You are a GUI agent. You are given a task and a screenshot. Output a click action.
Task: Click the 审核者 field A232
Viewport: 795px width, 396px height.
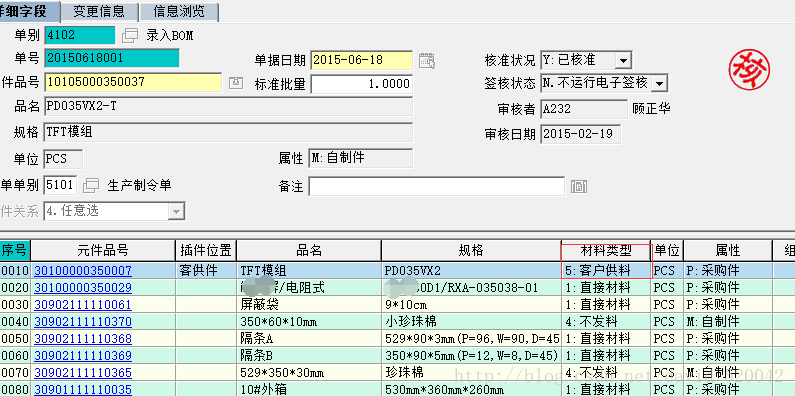pyautogui.click(x=584, y=109)
